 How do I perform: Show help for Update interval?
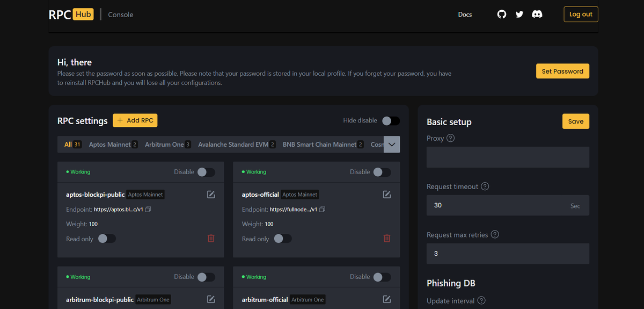point(481,301)
